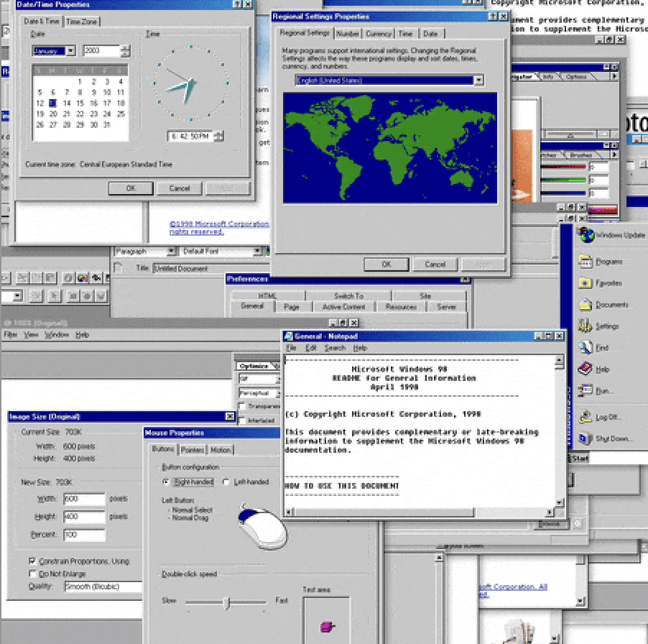Image resolution: width=648 pixels, height=644 pixels.
Task: Enable the Do Not Enlarge checkbox
Action: [x=32, y=574]
